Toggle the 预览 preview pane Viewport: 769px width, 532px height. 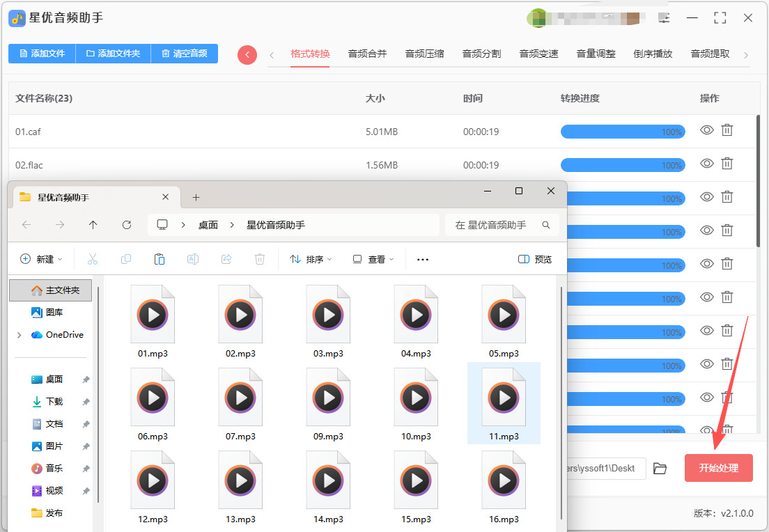(x=534, y=259)
